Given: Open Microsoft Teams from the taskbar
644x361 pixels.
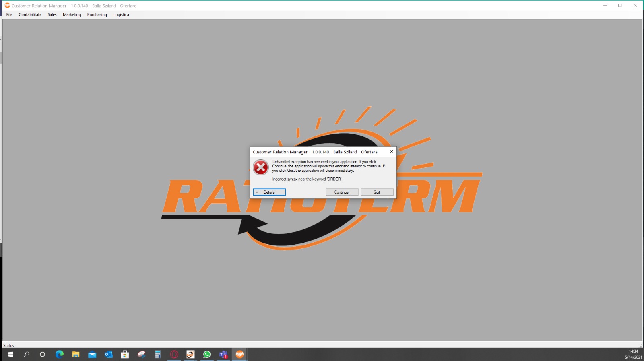Looking at the screenshot, I should tap(223, 355).
